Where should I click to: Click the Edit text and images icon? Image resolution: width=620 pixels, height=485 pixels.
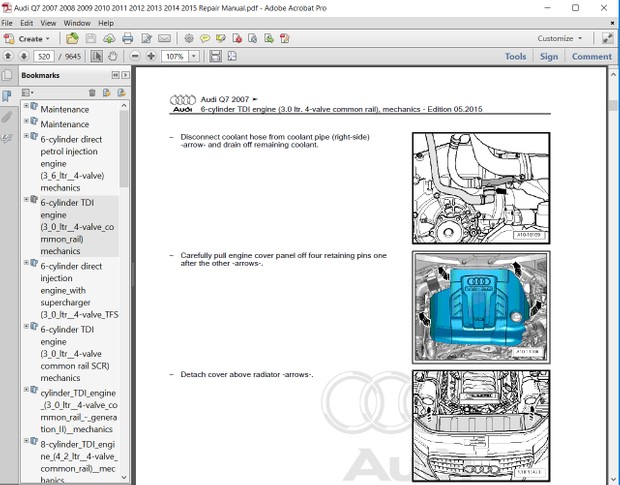pos(147,38)
